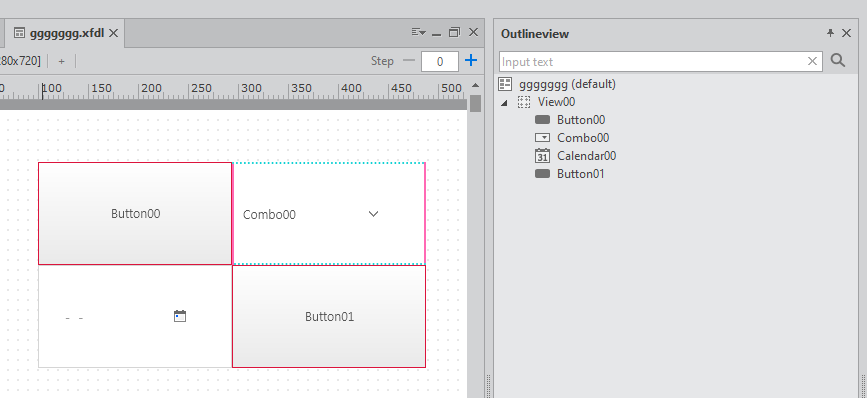Click the ggggggg (default) form icon

[x=505, y=84]
